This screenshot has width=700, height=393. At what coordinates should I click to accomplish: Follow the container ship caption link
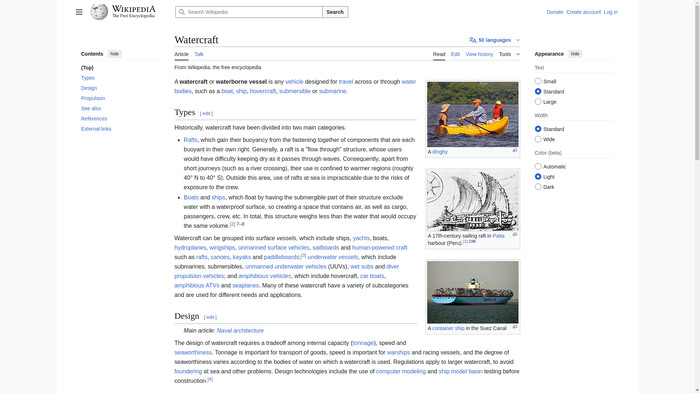tap(448, 328)
